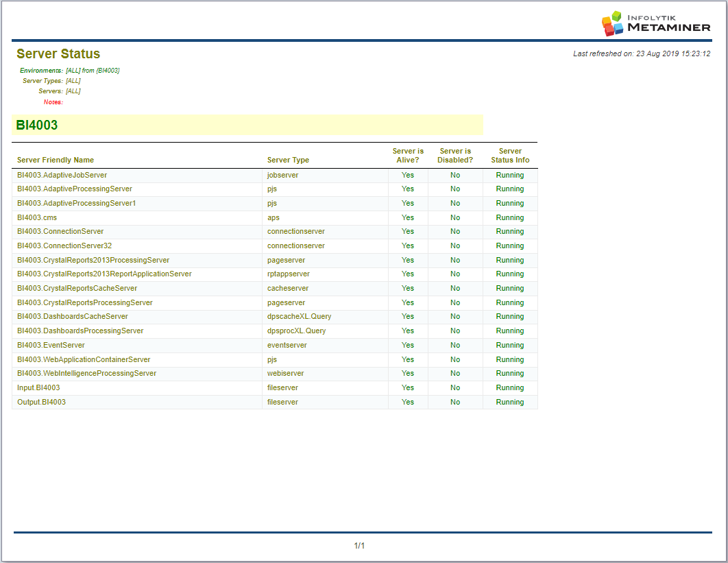Click No disabled value for Input.BI4003
Image resolution: width=728 pixels, height=563 pixels.
coord(455,388)
